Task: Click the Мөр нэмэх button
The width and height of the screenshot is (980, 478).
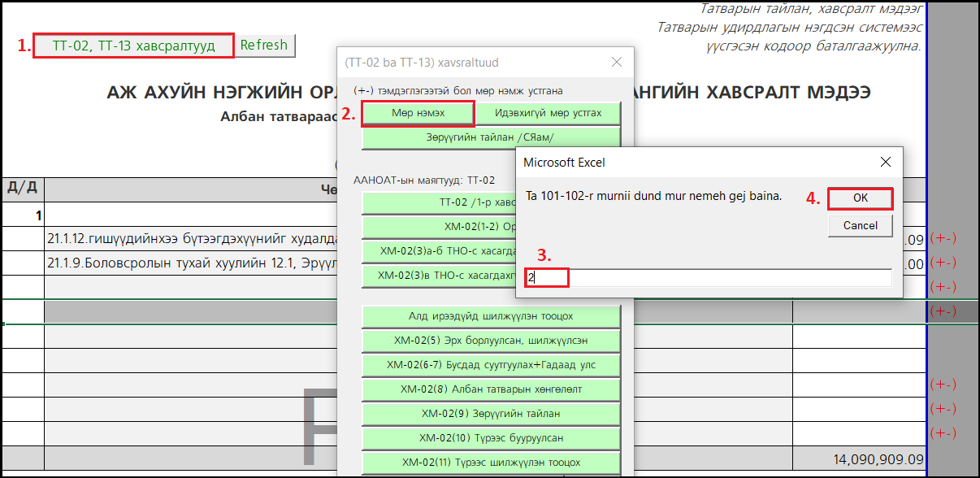Action: [x=418, y=113]
